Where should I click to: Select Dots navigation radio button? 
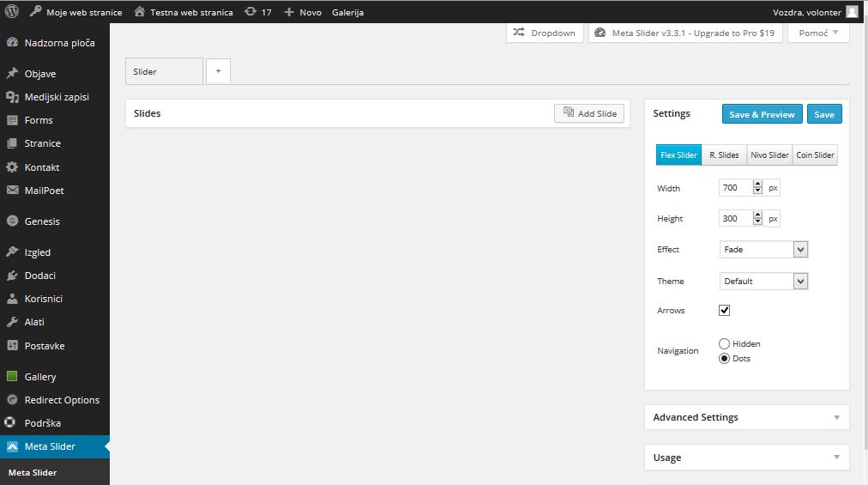tap(724, 359)
